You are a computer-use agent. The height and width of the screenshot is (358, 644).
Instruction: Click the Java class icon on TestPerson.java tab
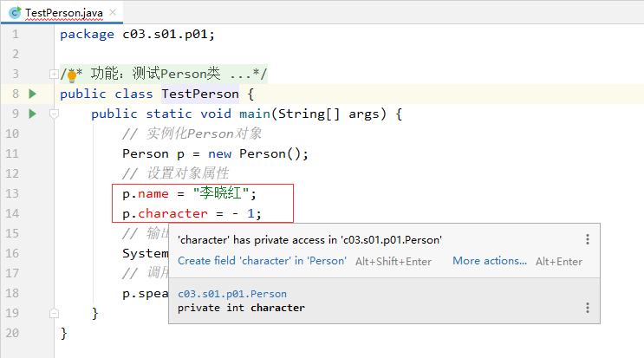15,13
